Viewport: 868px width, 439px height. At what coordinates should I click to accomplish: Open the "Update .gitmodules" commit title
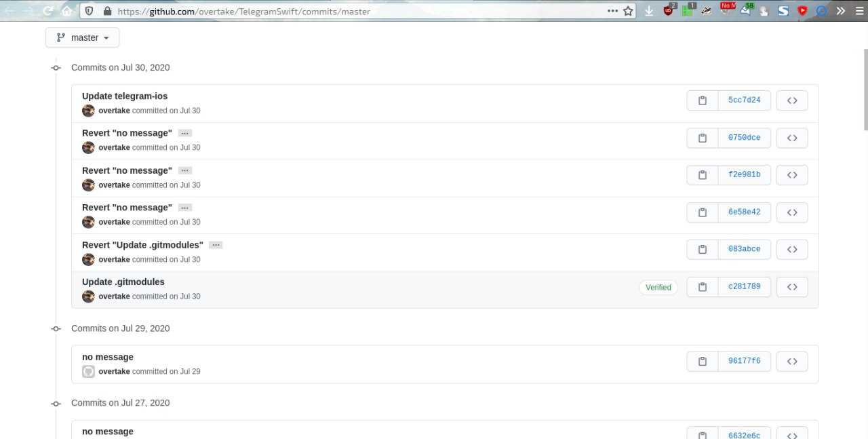coord(123,282)
